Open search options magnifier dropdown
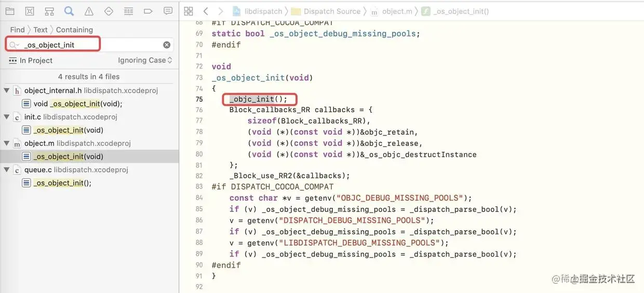644x293 pixels. (x=15, y=45)
